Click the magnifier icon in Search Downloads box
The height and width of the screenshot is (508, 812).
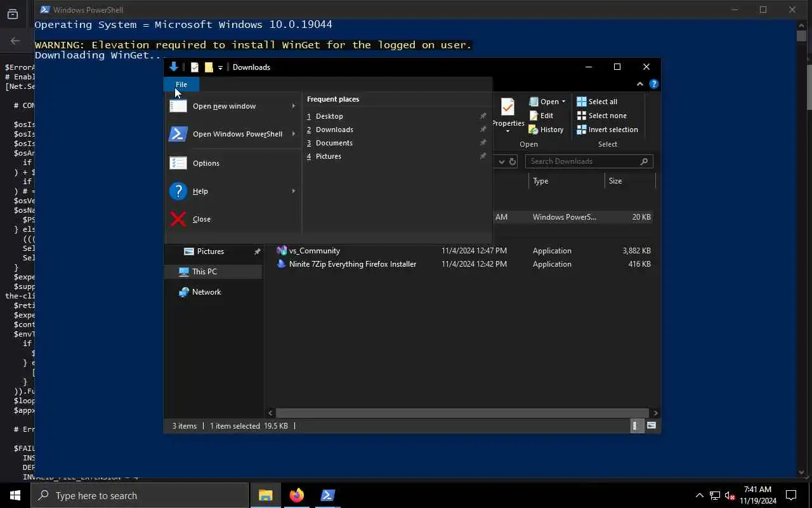click(644, 161)
